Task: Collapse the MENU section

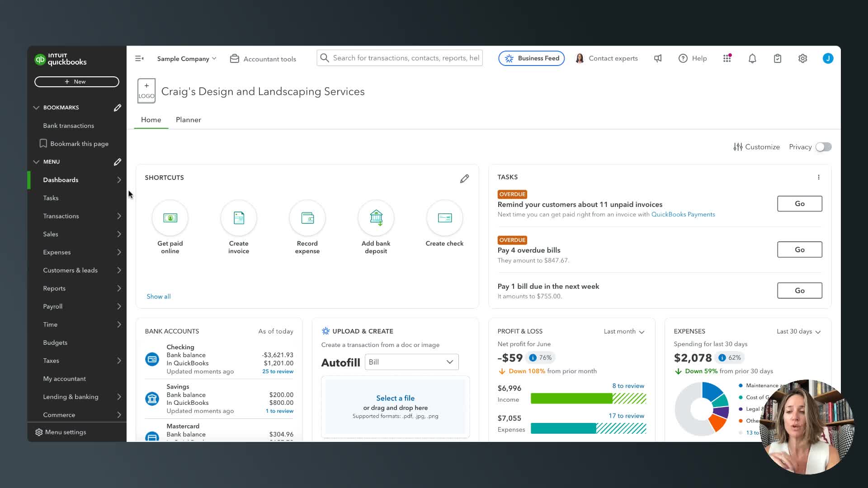Action: pyautogui.click(x=36, y=162)
